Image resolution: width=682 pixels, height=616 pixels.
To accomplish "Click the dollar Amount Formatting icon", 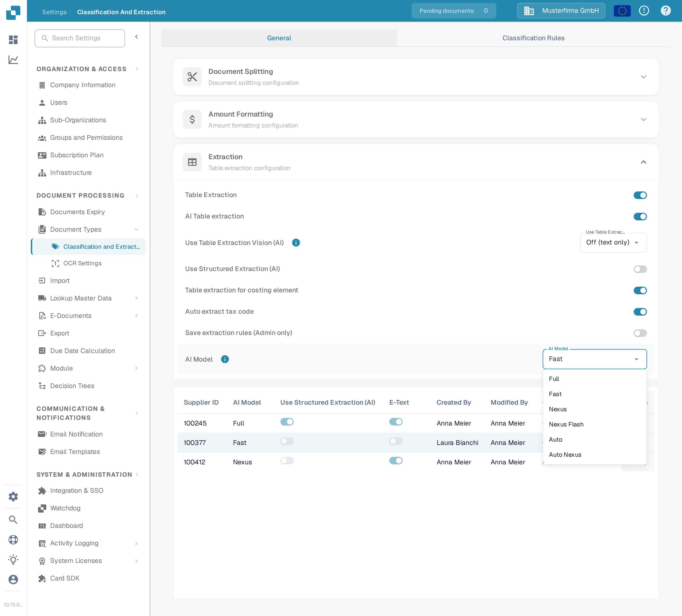I will pyautogui.click(x=192, y=119).
